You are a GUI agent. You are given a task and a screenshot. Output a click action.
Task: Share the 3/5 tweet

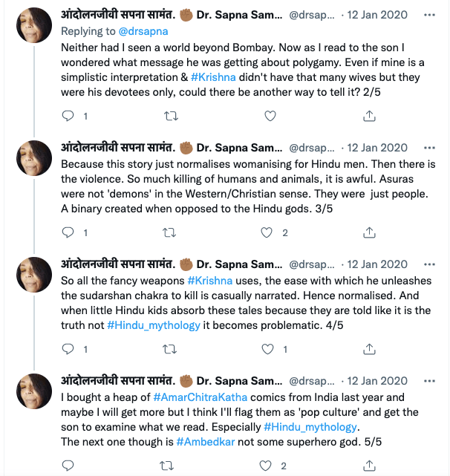(x=369, y=232)
